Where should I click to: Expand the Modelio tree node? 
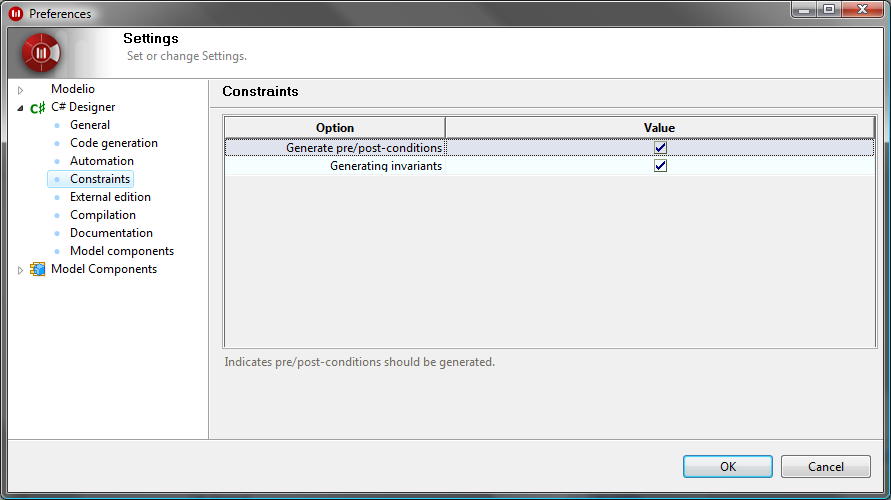click(20, 90)
